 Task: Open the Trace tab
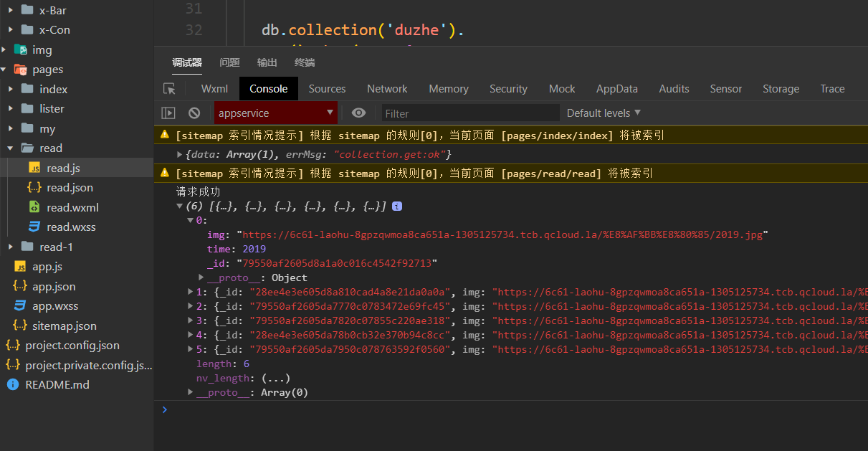point(833,89)
